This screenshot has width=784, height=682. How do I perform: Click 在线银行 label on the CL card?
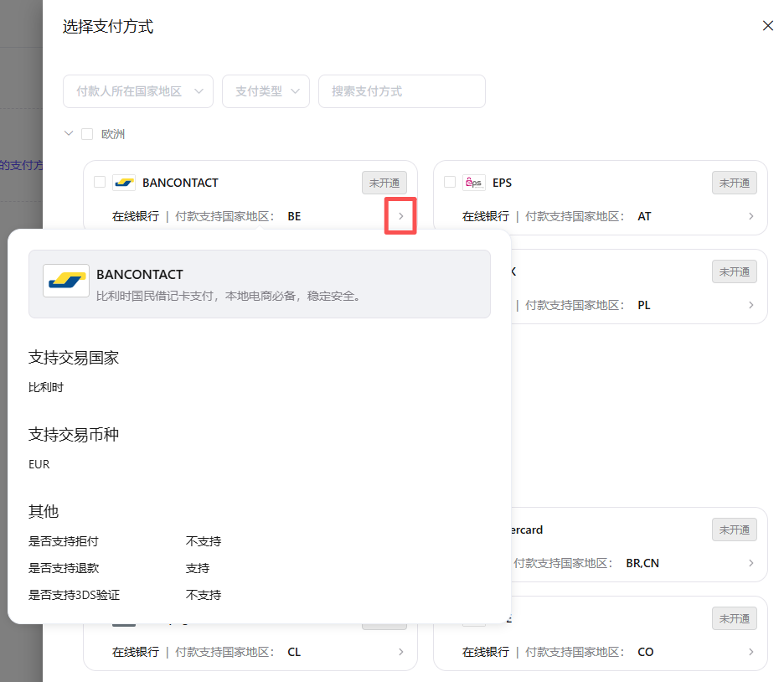coord(136,653)
